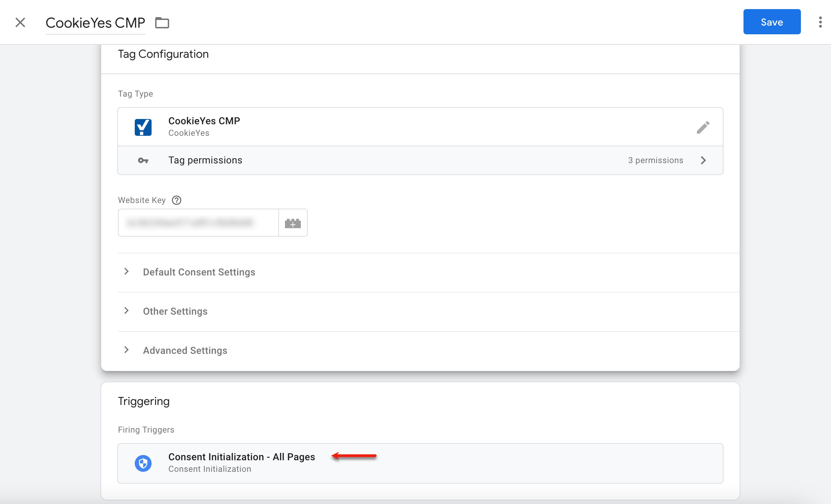Close the tag editor with the X icon
Image resolution: width=831 pixels, height=504 pixels.
click(x=20, y=22)
